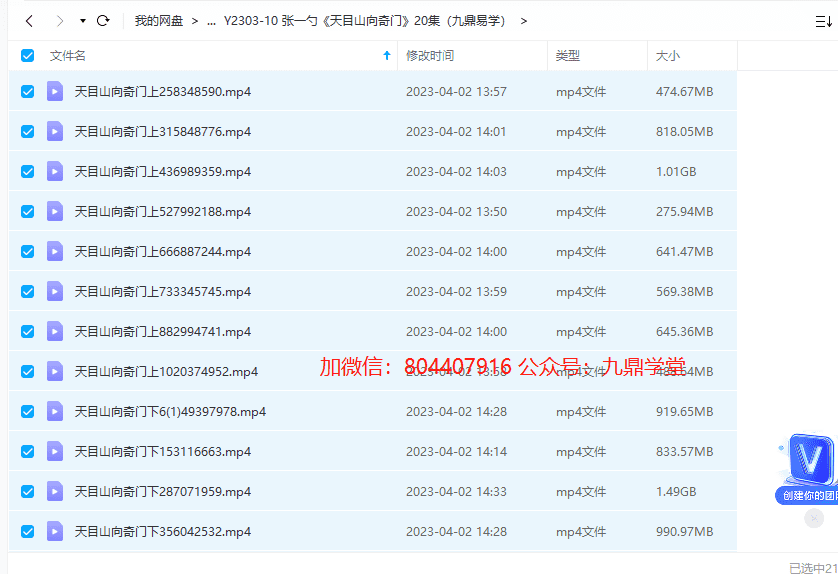Open the list view mode icon
The image size is (838, 574).
pyautogui.click(x=822, y=21)
